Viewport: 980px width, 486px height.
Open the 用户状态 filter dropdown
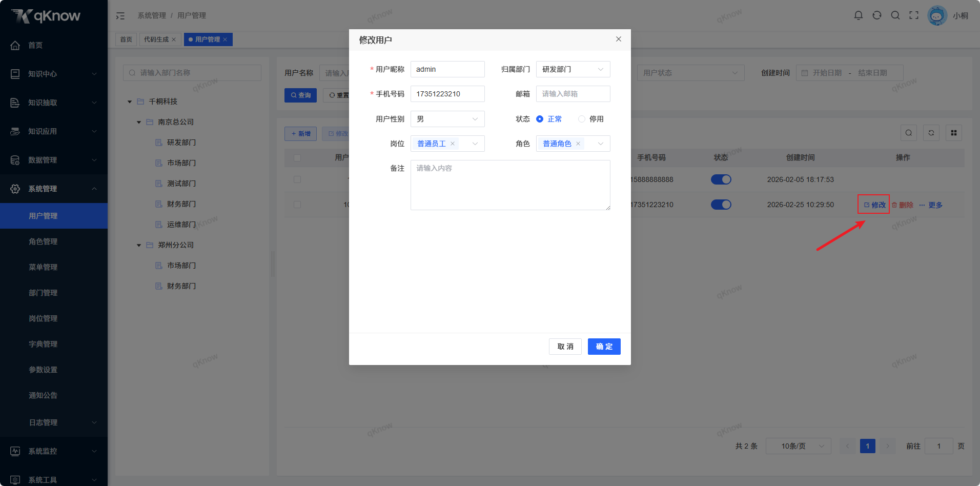click(x=690, y=73)
